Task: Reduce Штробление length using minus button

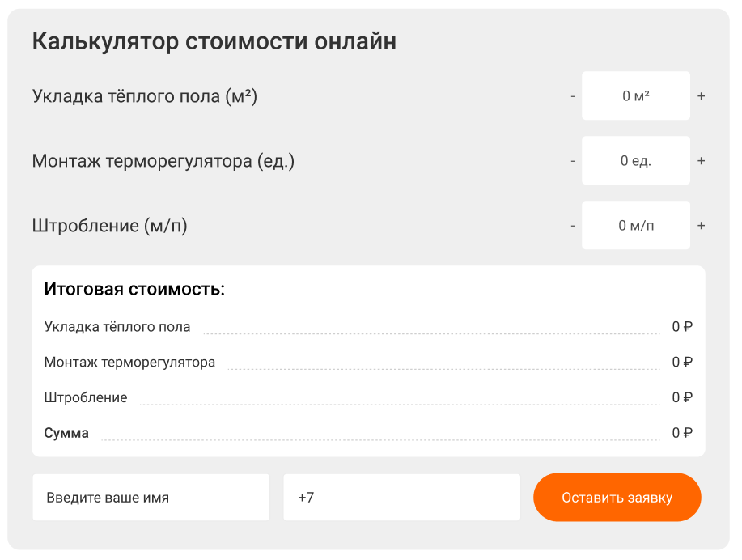Action: pos(573,226)
